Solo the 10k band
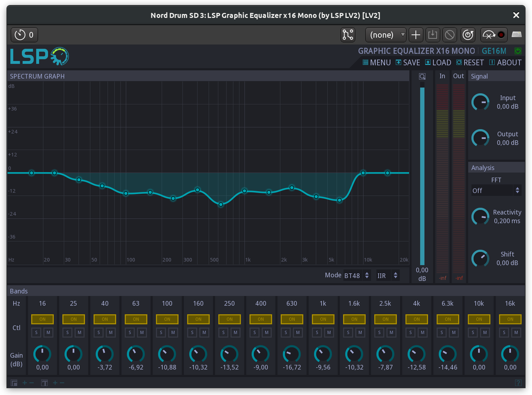The image size is (532, 395). [x=473, y=333]
